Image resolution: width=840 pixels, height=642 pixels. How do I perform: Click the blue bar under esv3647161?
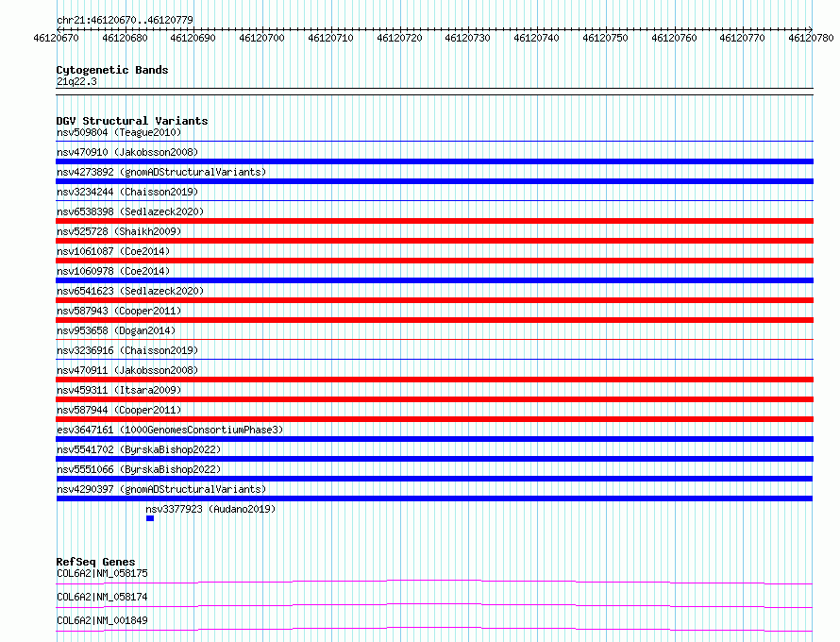[434, 439]
